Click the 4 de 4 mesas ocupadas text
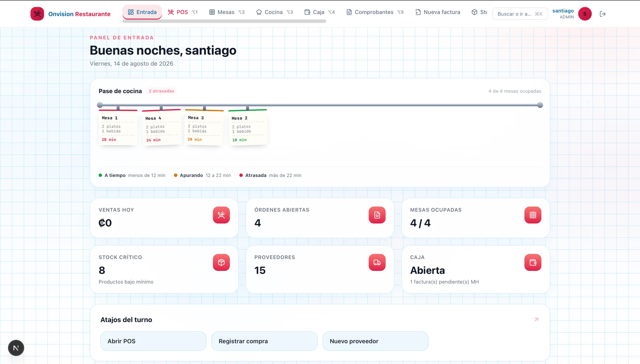 [515, 91]
